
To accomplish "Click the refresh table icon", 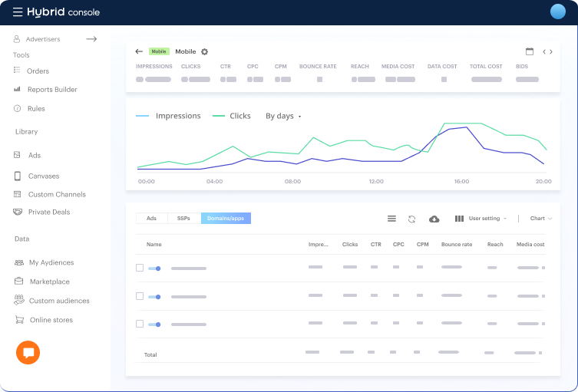I will (x=411, y=219).
